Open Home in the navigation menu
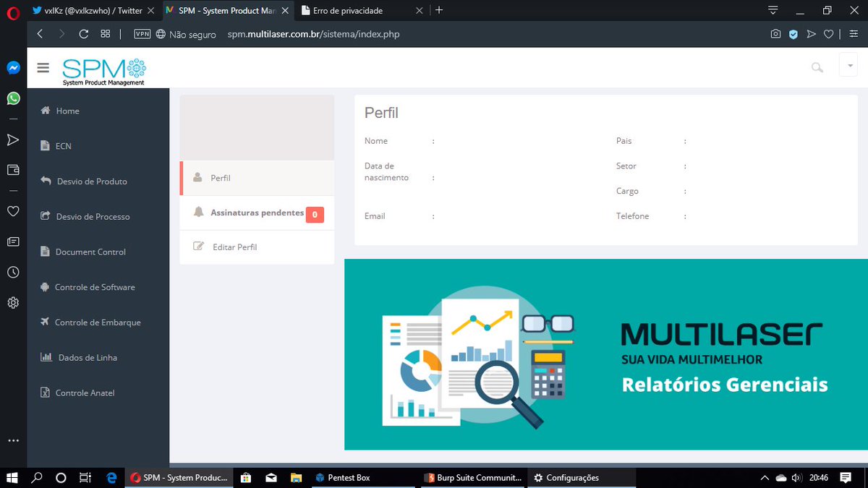This screenshot has height=488, width=868. (98, 111)
